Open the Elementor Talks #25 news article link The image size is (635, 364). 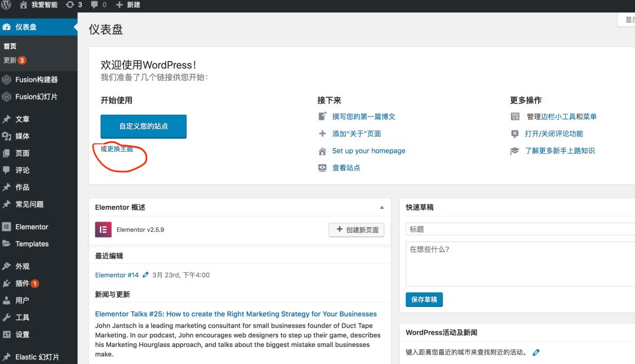click(236, 314)
